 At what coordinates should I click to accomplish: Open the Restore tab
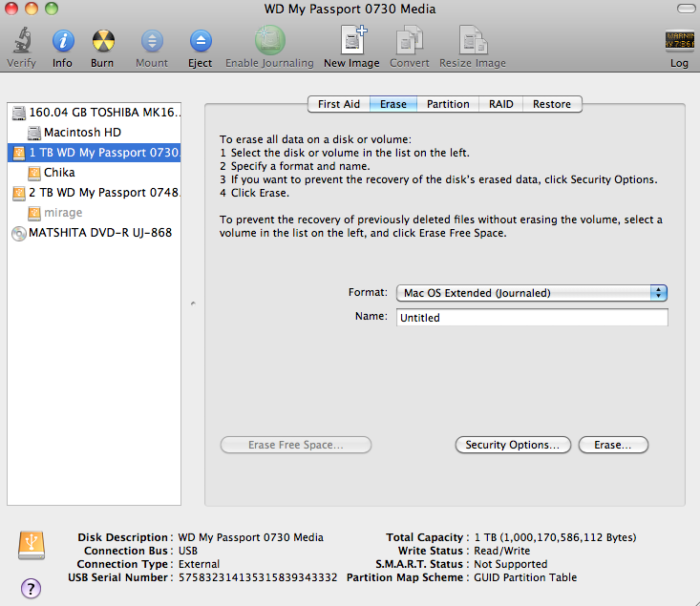tap(552, 104)
